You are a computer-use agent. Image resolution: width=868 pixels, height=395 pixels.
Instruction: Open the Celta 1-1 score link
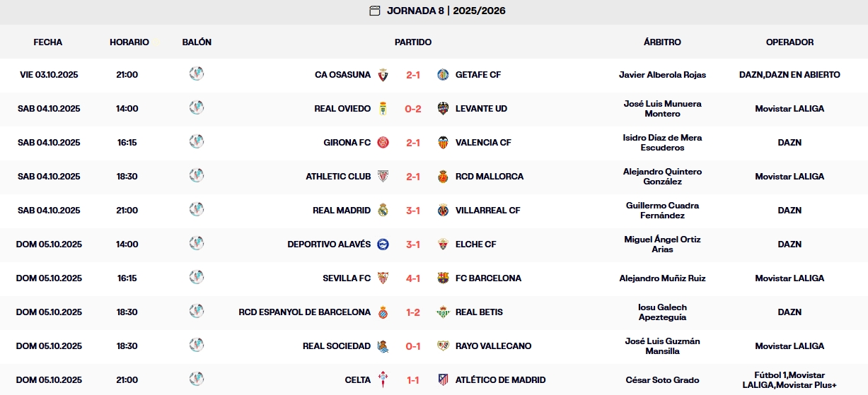point(413,380)
